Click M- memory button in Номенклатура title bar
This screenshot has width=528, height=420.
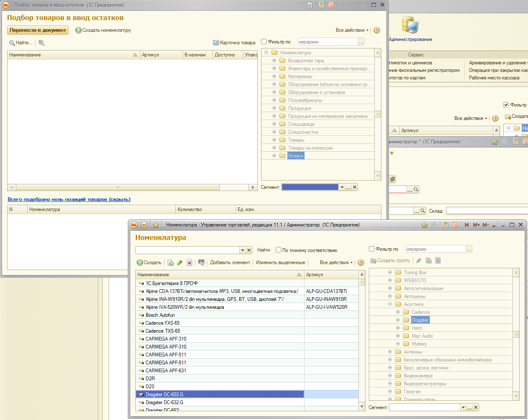[486, 225]
